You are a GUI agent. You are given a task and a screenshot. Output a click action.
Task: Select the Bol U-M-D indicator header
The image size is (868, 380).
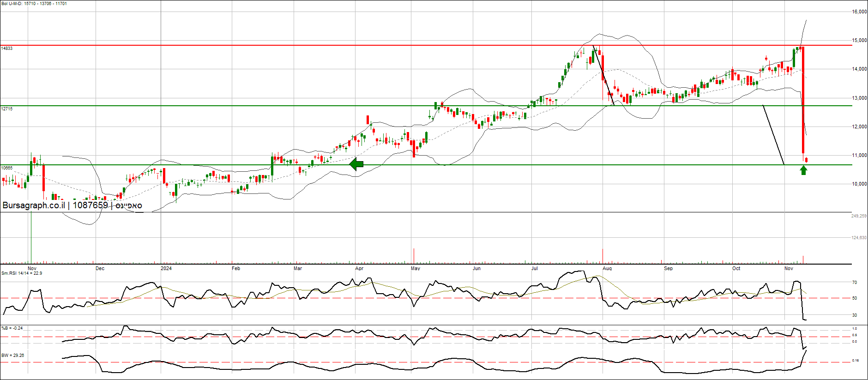[34, 4]
